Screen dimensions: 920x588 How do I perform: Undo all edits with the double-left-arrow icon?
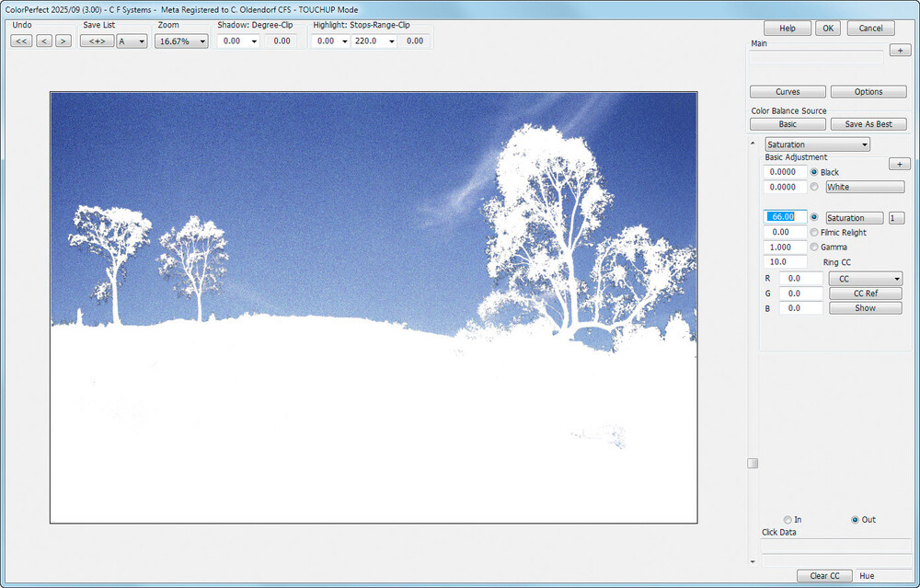click(x=20, y=40)
